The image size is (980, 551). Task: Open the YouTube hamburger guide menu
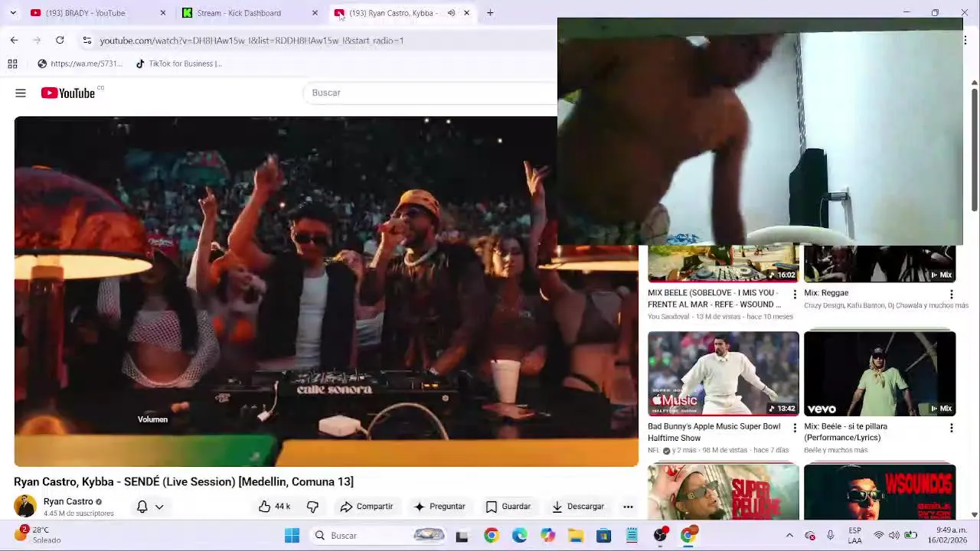click(x=21, y=93)
